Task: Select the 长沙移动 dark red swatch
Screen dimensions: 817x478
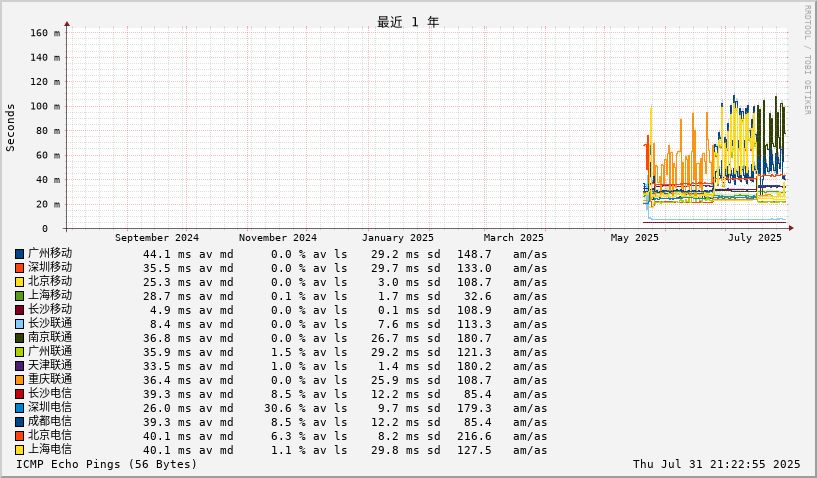Action: [x=19, y=310]
